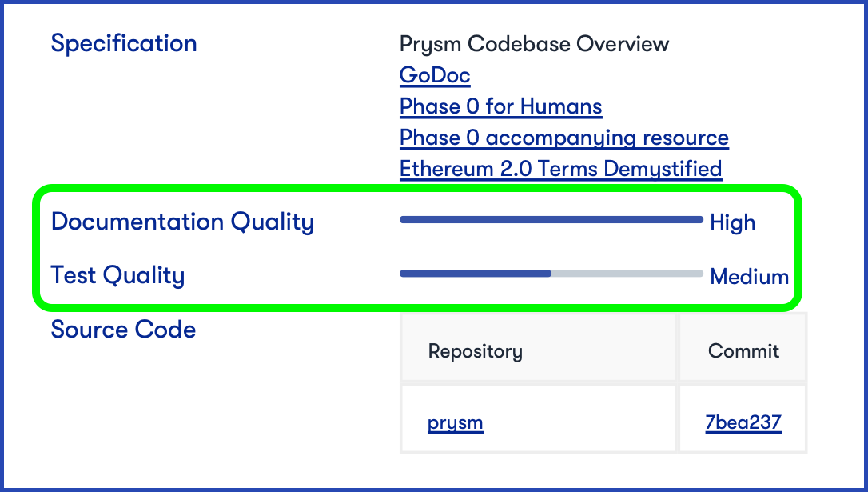Click the Medium rating text
The width and height of the screenshot is (868, 492).
[749, 276]
